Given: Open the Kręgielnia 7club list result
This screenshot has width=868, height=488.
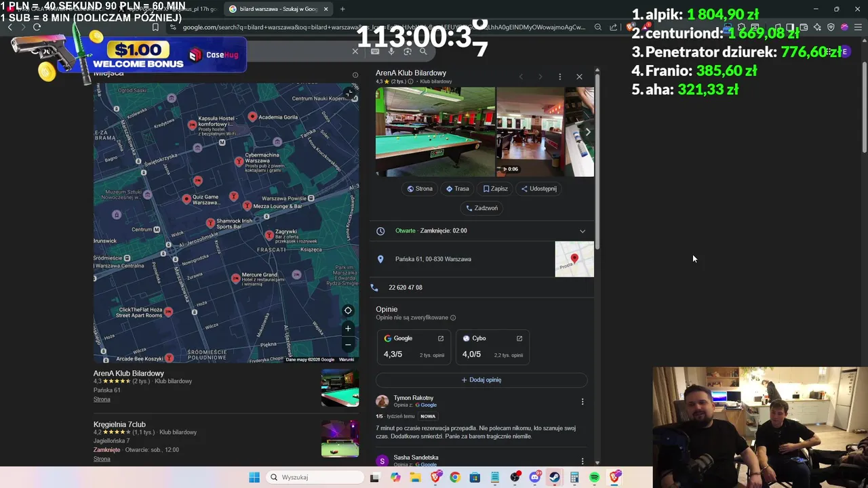Looking at the screenshot, I should 119,424.
